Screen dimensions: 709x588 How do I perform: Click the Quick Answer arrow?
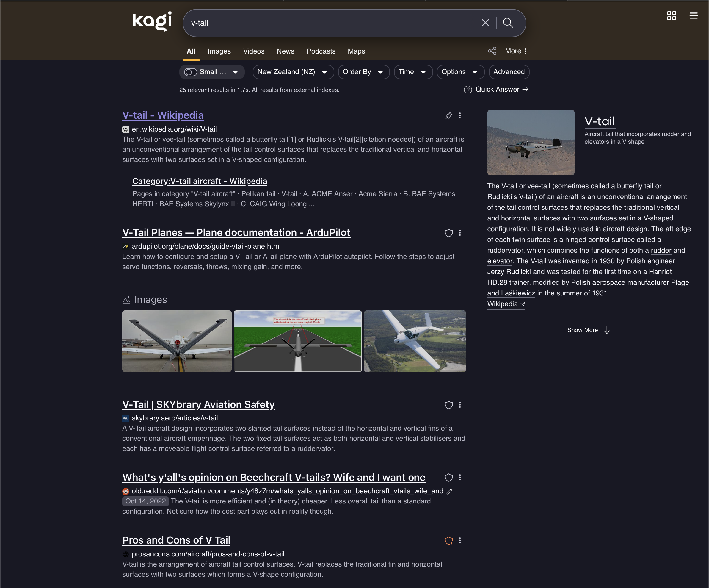coord(526,90)
